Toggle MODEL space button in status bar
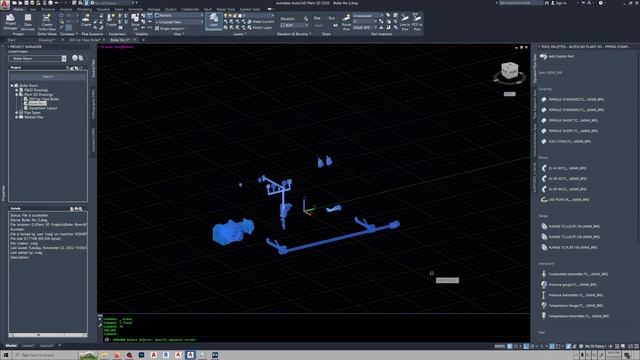 (x=500, y=346)
